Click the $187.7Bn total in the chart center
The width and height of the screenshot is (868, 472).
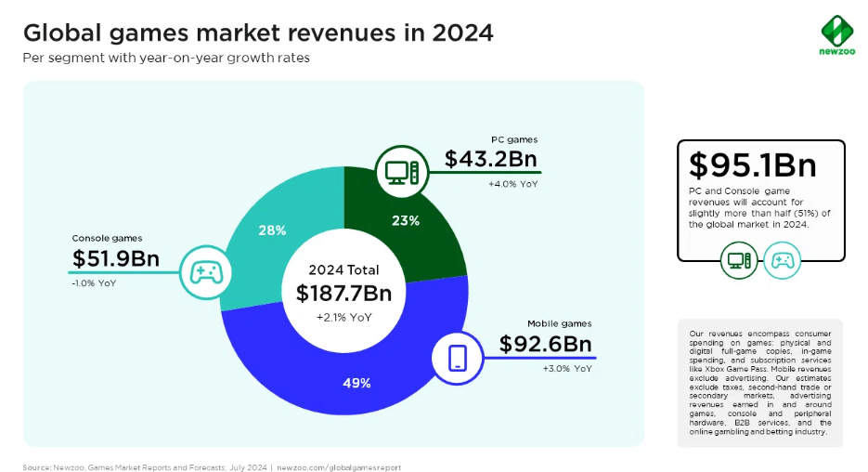point(343,294)
